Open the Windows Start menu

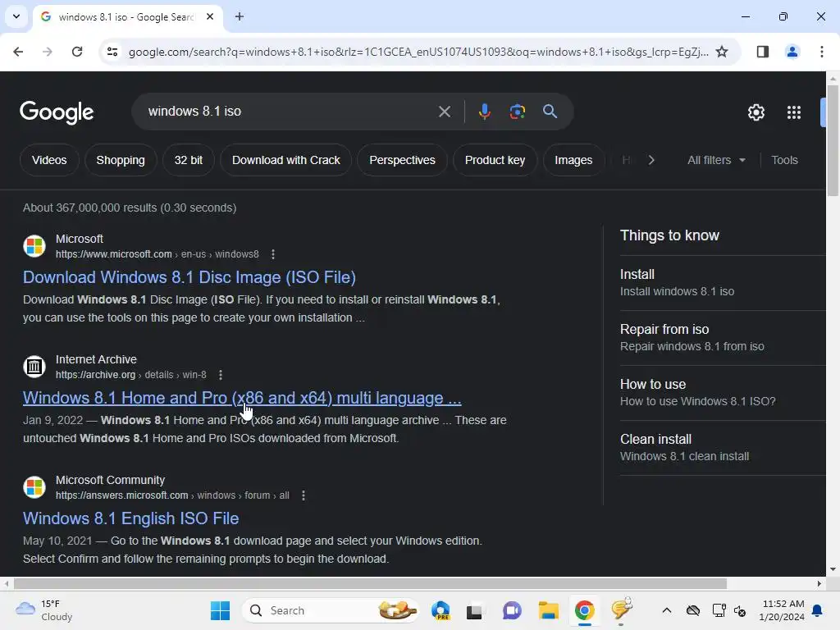(x=220, y=610)
